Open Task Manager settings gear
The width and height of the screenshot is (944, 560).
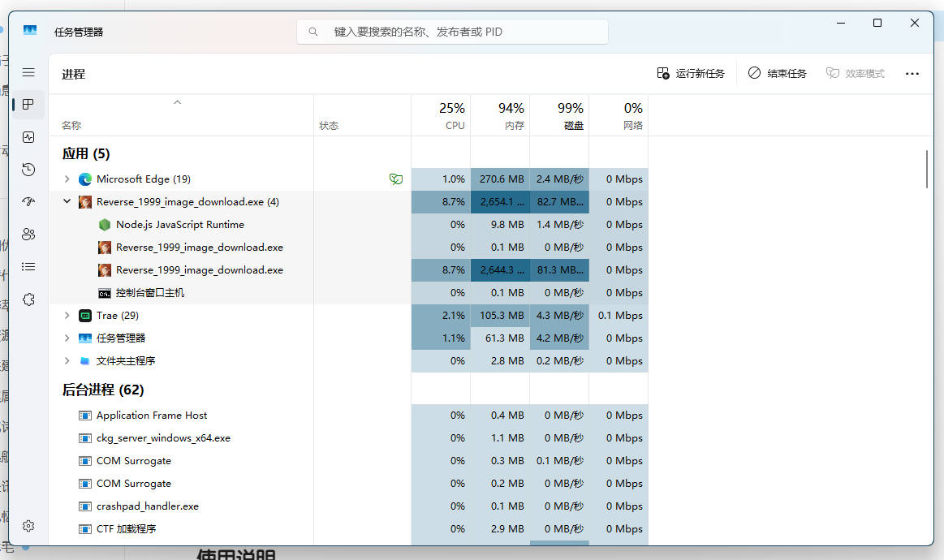[x=28, y=526]
